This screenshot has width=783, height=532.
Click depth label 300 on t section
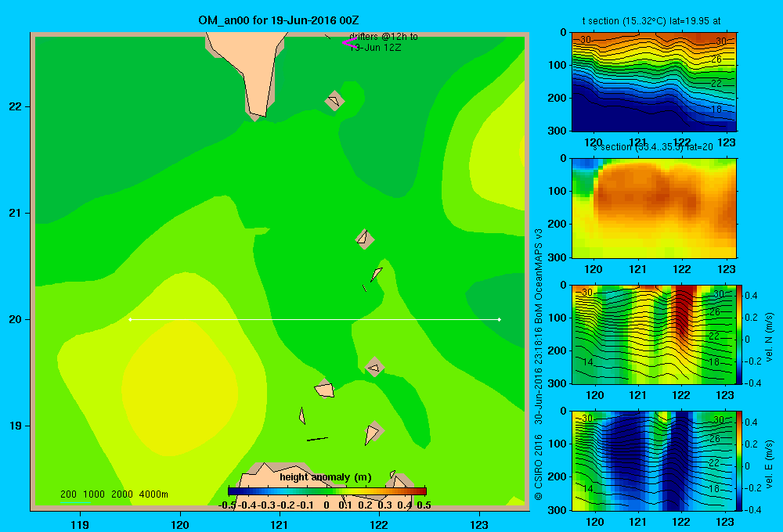point(557,131)
